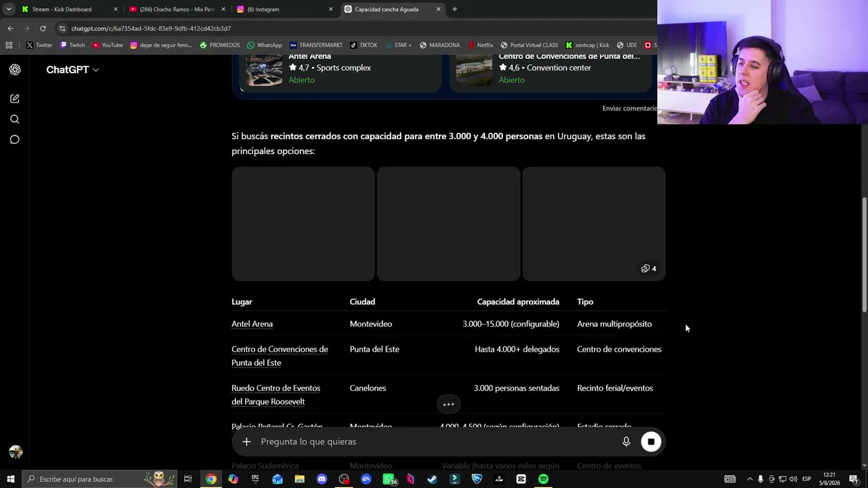
Task: Open the TRANSFERMARKT bookmark
Action: 316,45
